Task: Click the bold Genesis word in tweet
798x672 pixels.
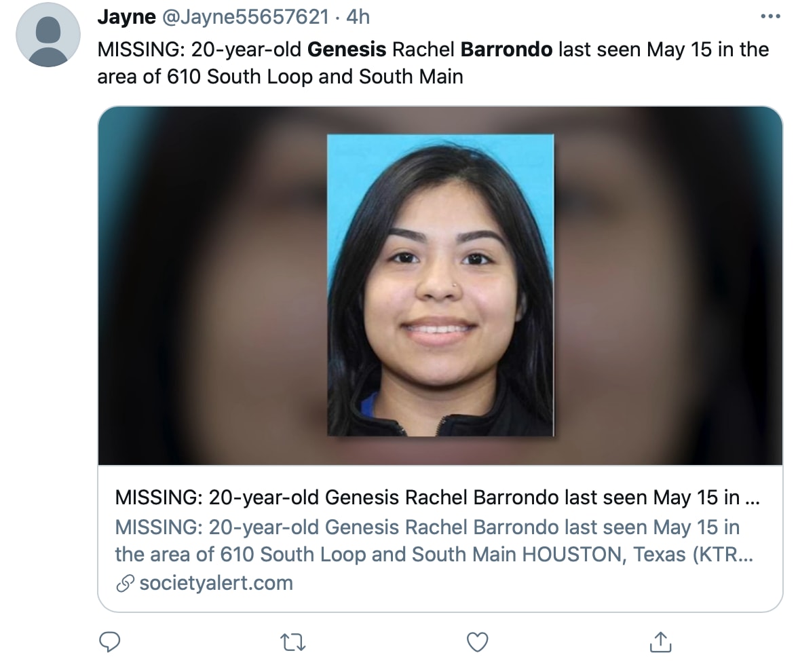Action: (x=347, y=50)
